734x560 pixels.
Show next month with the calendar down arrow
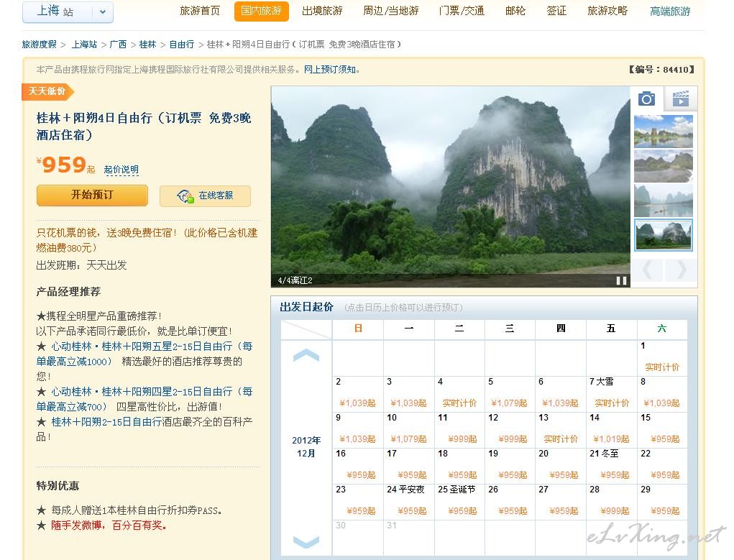click(x=306, y=542)
